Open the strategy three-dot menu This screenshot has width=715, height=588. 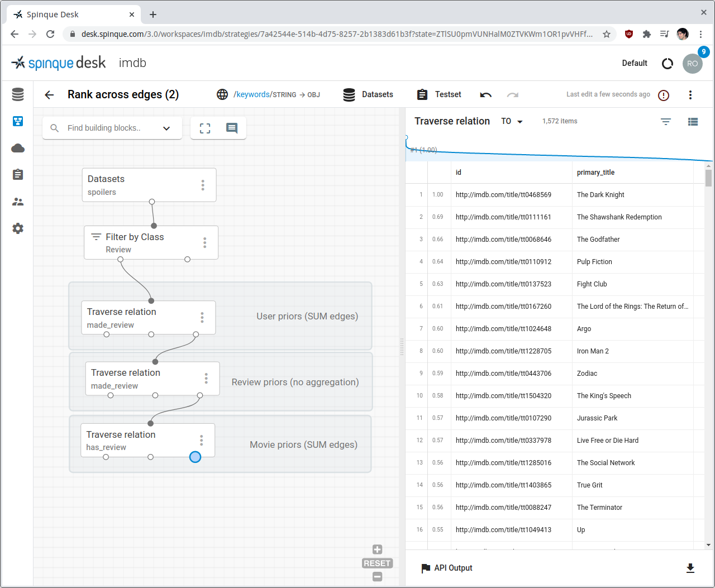point(690,95)
